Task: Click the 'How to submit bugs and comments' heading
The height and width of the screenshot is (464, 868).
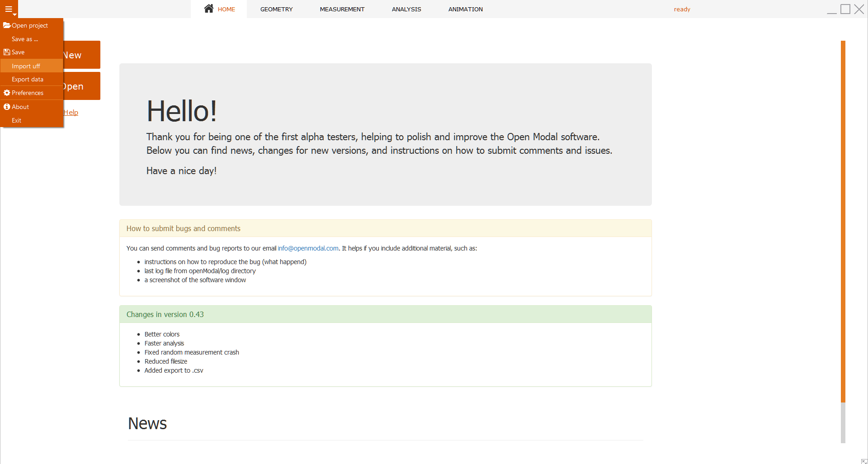Action: [184, 228]
